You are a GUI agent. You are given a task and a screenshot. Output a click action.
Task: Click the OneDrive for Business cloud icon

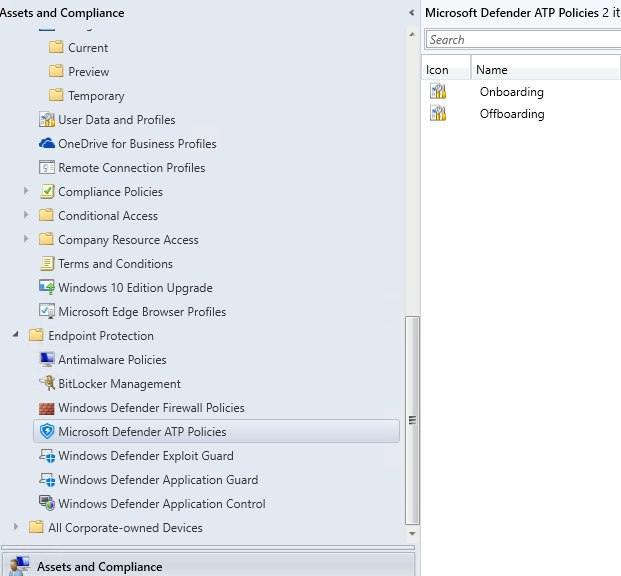point(47,143)
